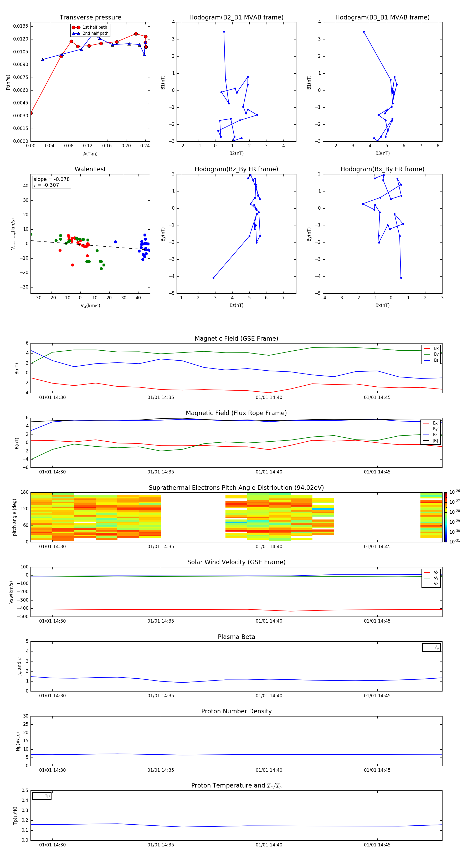The width and height of the screenshot is (473, 868).
Task: Click the 'Vsw(km/s)' axis label
Action: click(11, 592)
